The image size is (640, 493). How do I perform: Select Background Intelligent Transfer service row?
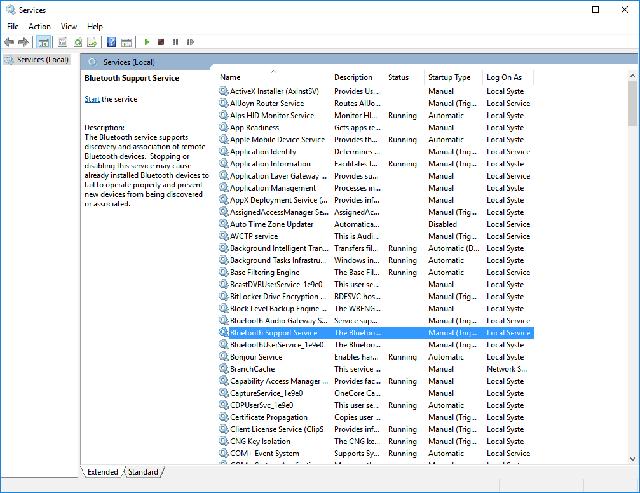pyautogui.click(x=376, y=248)
